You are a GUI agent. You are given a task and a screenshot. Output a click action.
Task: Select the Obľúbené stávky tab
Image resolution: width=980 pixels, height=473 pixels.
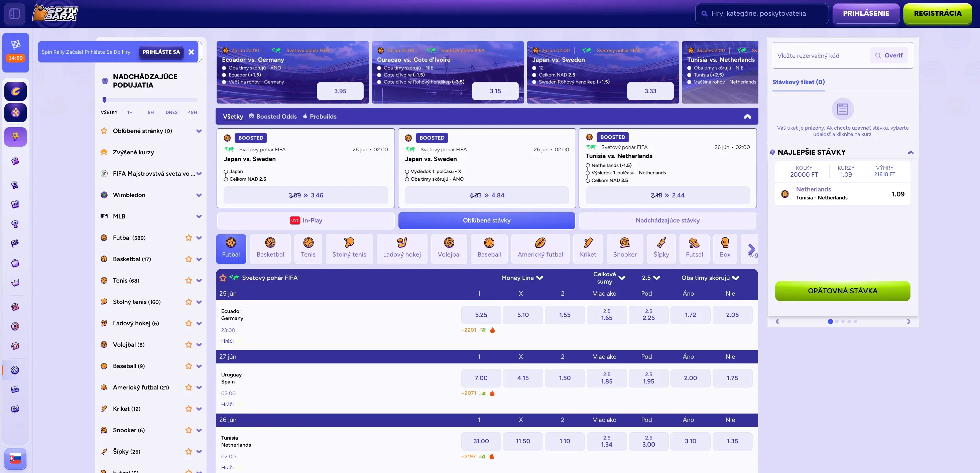487,220
